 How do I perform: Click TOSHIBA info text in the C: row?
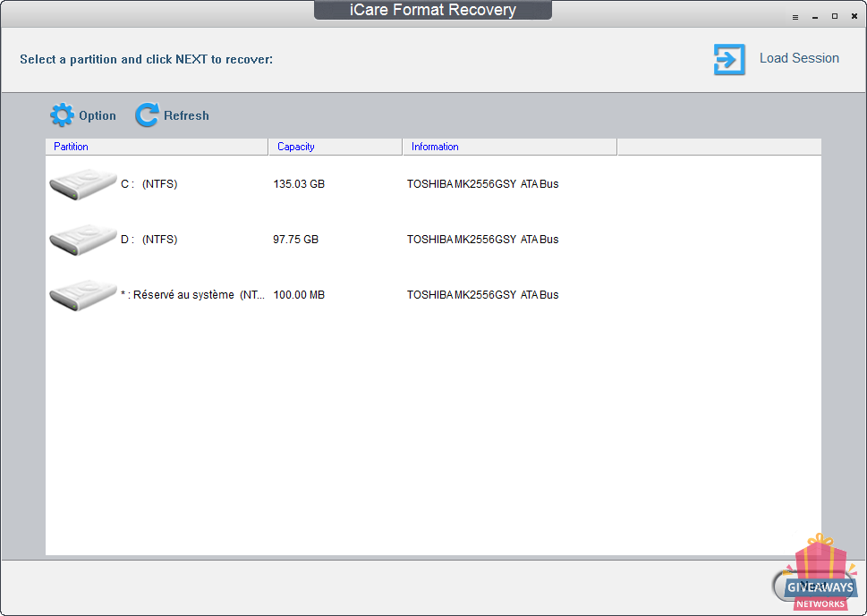pyautogui.click(x=483, y=184)
